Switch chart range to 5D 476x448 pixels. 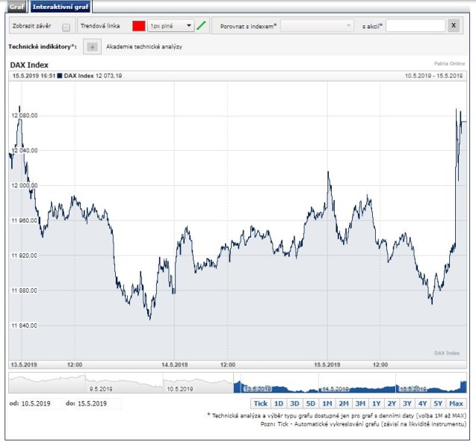310,403
